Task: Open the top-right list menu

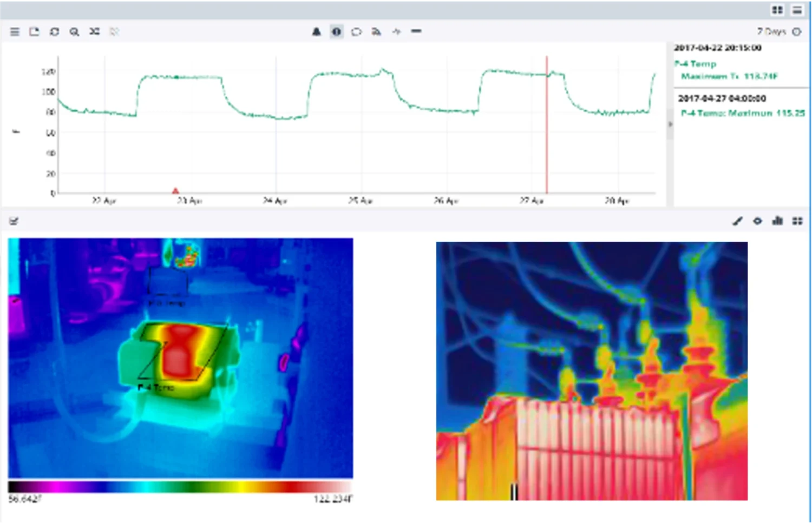Action: coord(797,10)
